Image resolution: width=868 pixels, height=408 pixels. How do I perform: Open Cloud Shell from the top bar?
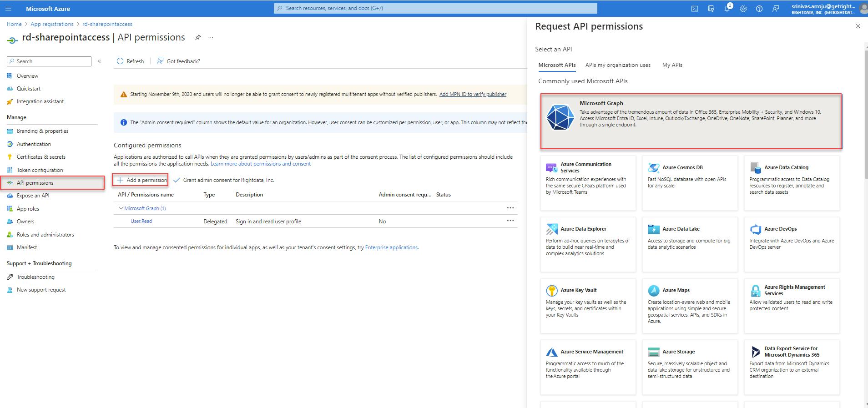tap(695, 9)
